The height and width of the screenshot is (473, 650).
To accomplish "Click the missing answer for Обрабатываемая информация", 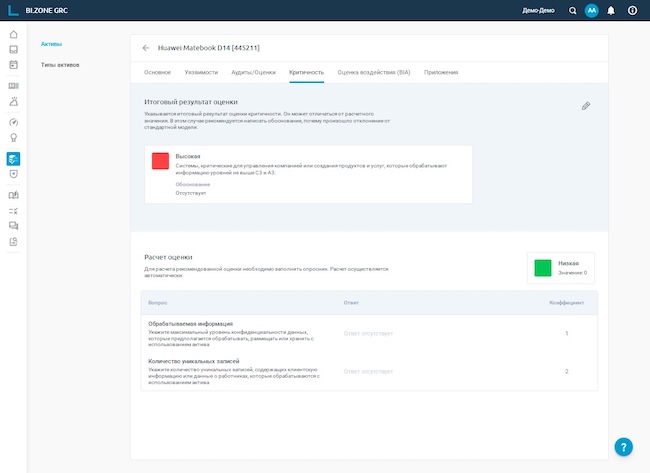I will click(x=368, y=333).
